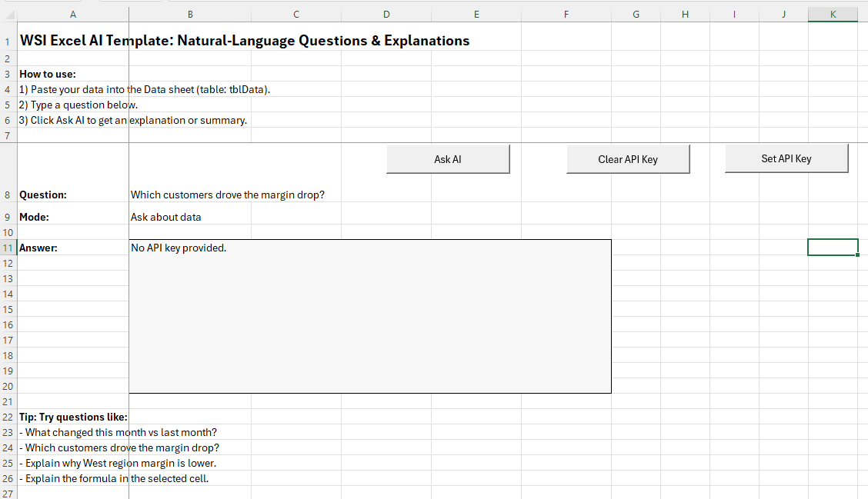Screen dimensions: 868x499
Task: Click the Answer box showing No API key provided
Action: pos(369,315)
